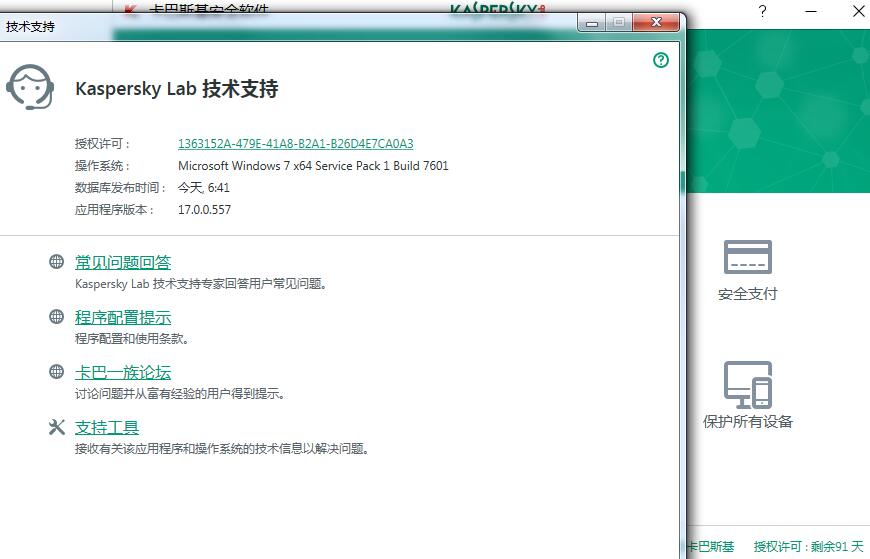Click globe icon beside 卡巴一族论坛
The width and height of the screenshot is (870, 559).
[56, 371]
